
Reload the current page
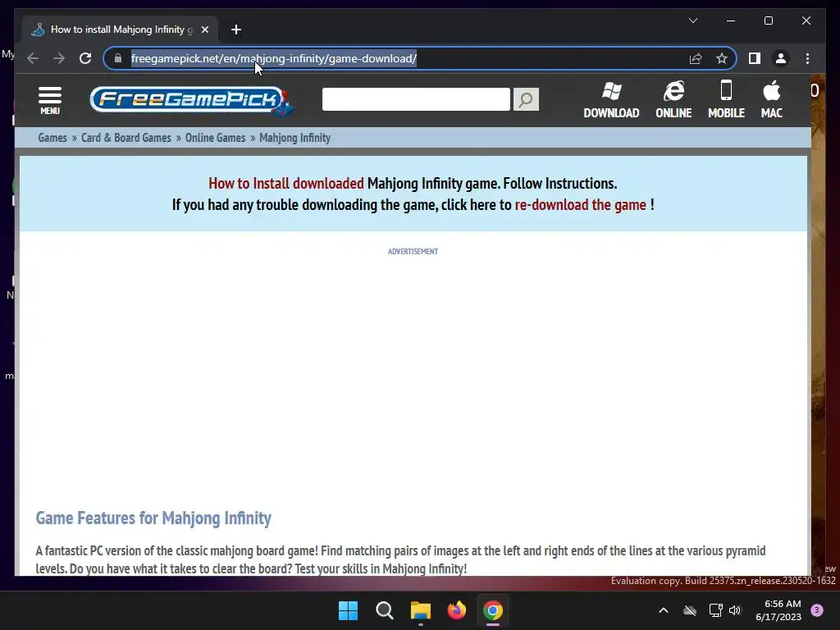85,58
